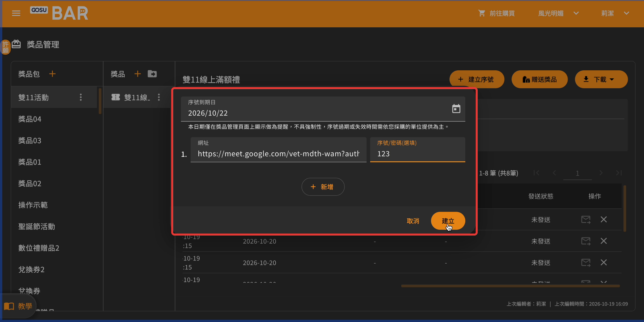This screenshot has height=322, width=644.
Task: Open the 操作示範 prize pack
Action: pyautogui.click(x=54, y=205)
